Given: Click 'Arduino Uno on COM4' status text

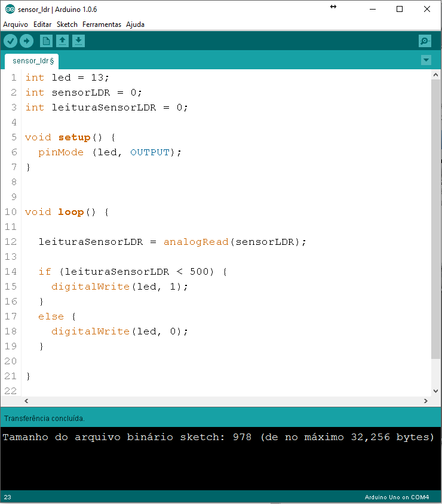Looking at the screenshot, I should click(397, 497).
